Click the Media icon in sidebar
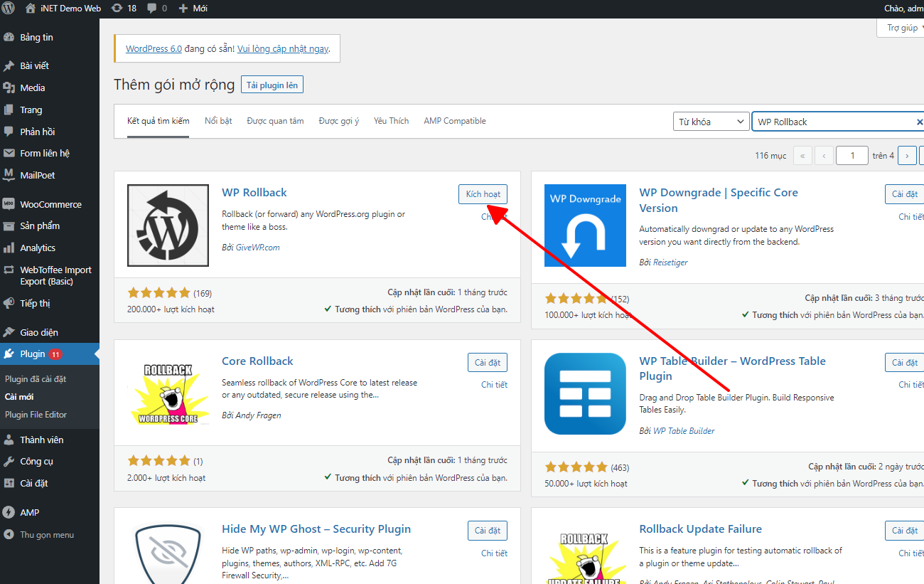 [x=9, y=87]
